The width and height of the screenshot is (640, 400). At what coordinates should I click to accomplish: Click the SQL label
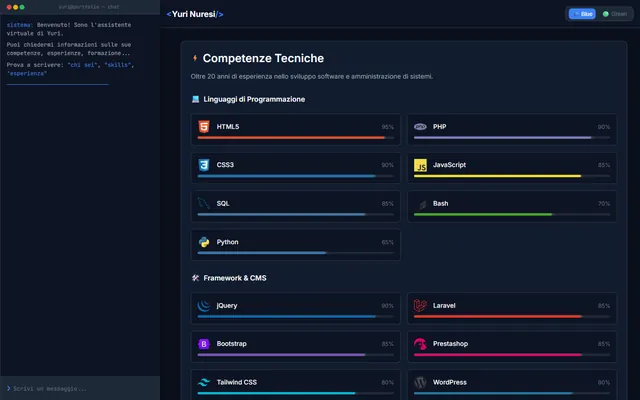click(223, 203)
